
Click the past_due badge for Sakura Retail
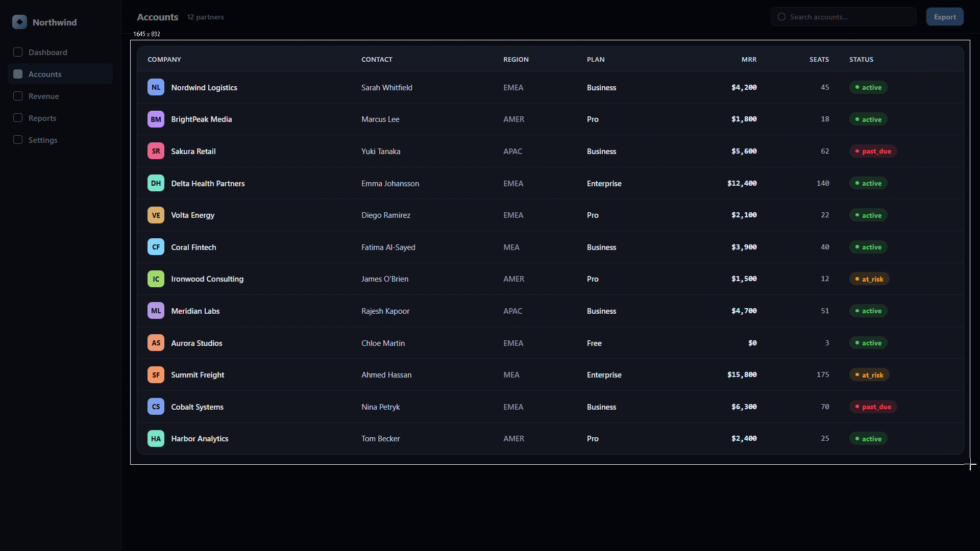[873, 151]
